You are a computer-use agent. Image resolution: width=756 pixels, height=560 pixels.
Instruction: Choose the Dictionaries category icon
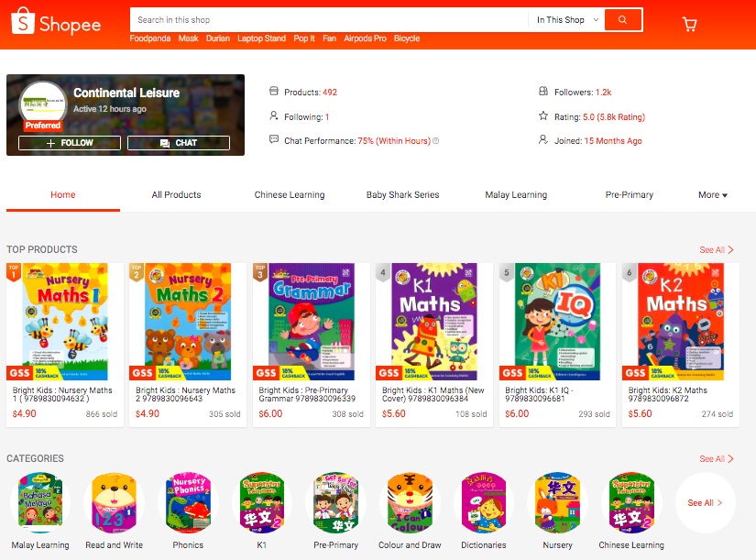[484, 502]
